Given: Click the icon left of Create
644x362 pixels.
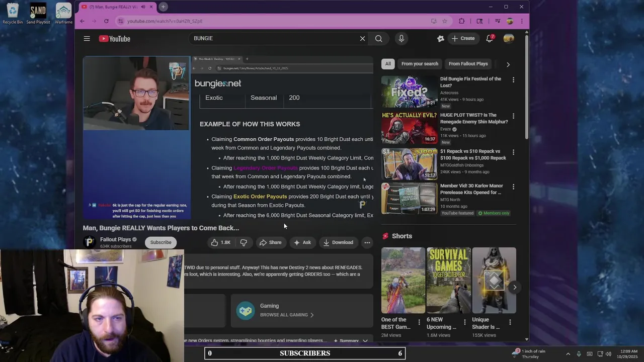Looking at the screenshot, I should pyautogui.click(x=440, y=38).
